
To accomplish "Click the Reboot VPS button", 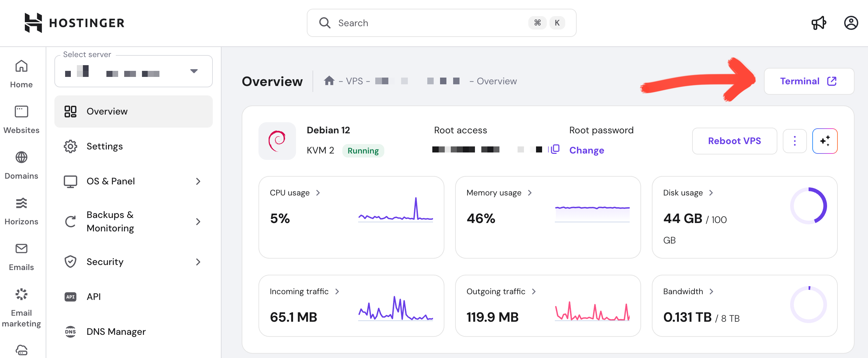I will 734,141.
